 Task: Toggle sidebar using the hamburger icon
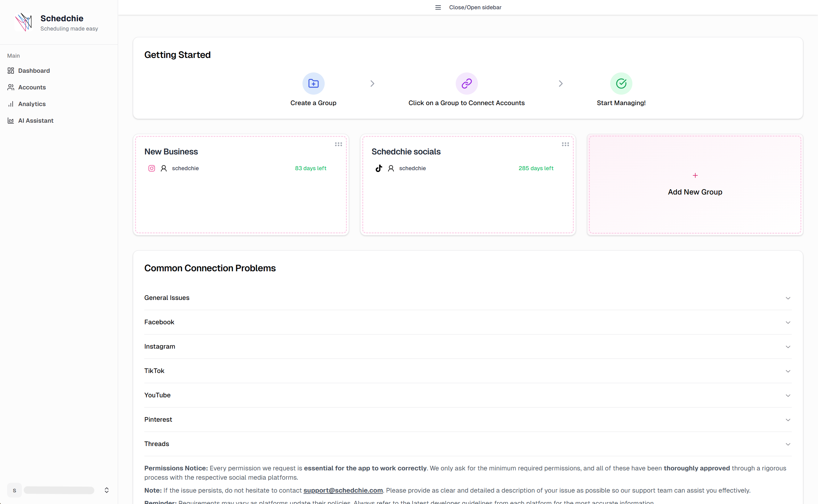click(438, 7)
